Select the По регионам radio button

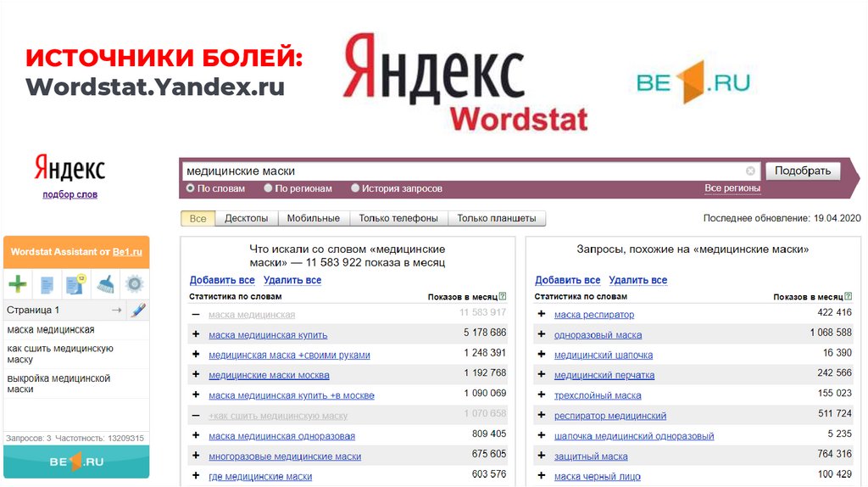268,188
